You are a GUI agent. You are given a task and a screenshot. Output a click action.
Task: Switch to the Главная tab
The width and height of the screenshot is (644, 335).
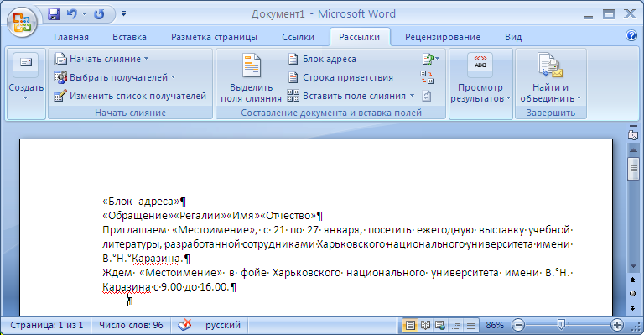click(x=71, y=38)
